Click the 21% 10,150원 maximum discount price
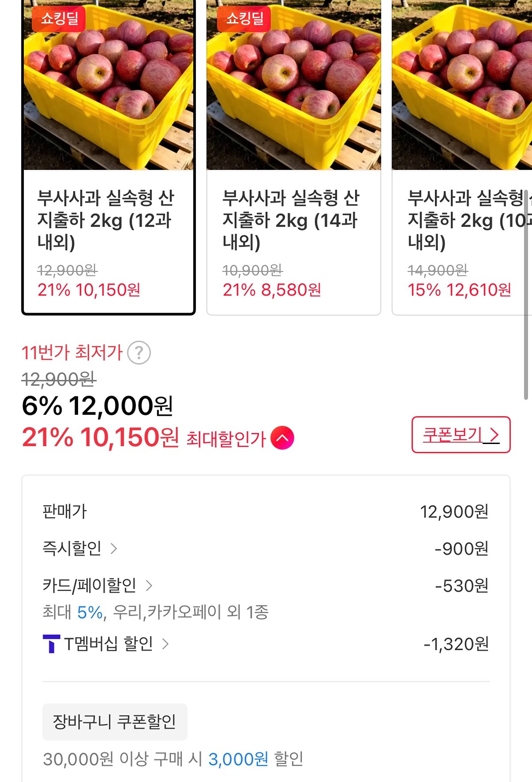532x782 pixels. [x=101, y=437]
